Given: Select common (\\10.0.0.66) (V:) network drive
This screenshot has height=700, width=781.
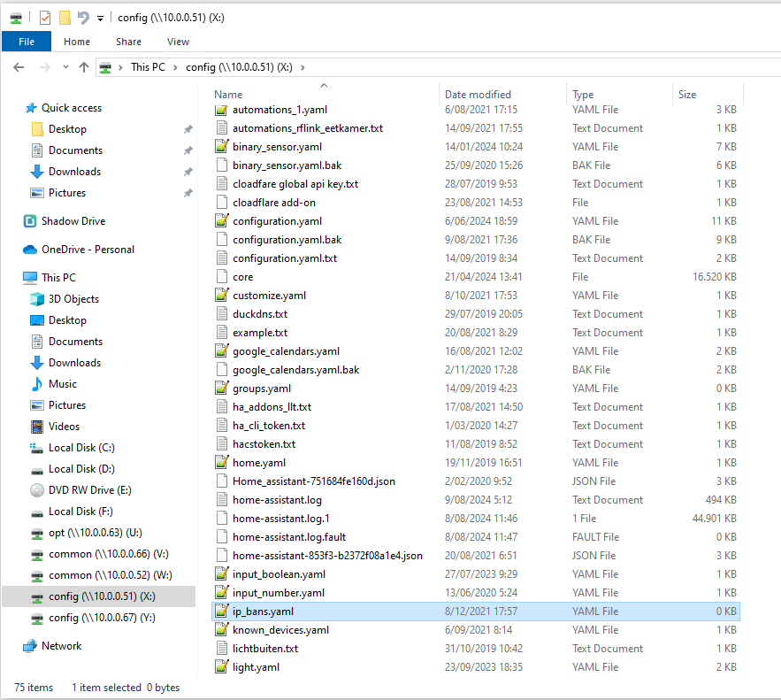Looking at the screenshot, I should (109, 554).
